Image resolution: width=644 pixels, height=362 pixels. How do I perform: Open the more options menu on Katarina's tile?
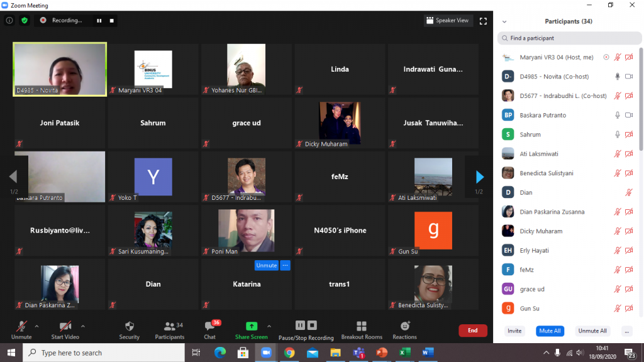[286, 265]
